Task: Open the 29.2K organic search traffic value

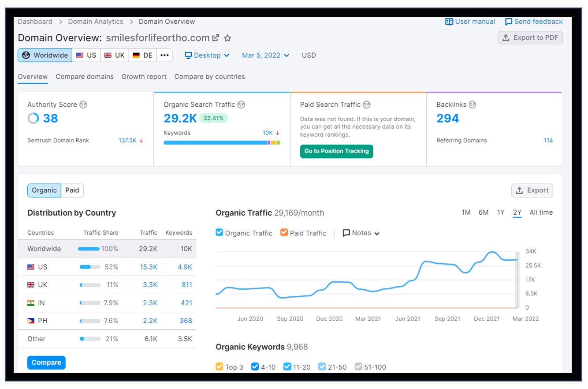Action: pyautogui.click(x=180, y=118)
